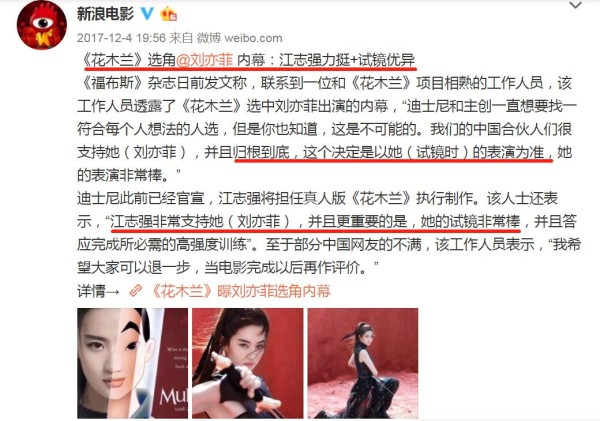View the Mulan cartoon face comparison image
The width and height of the screenshot is (600, 421).
point(132,363)
